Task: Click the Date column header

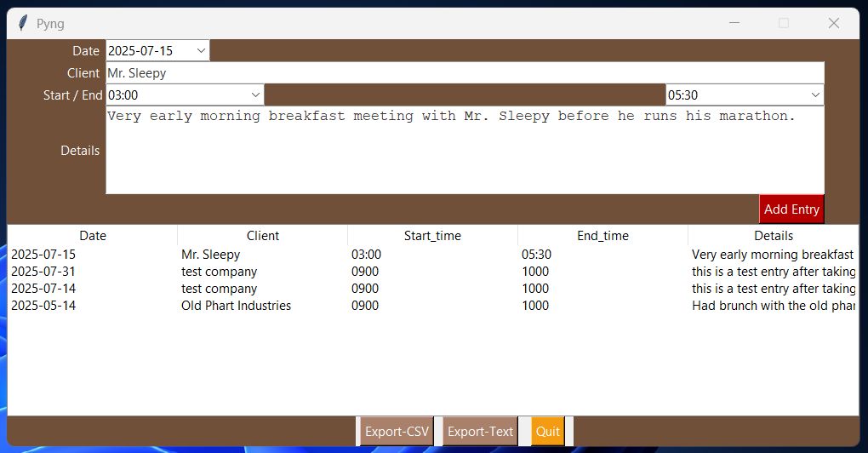Action: [x=93, y=236]
